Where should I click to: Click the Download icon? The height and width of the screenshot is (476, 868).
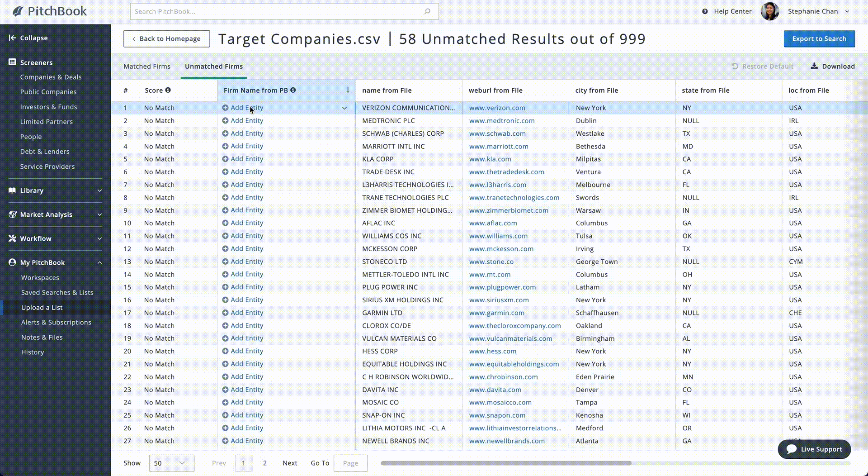coord(814,66)
